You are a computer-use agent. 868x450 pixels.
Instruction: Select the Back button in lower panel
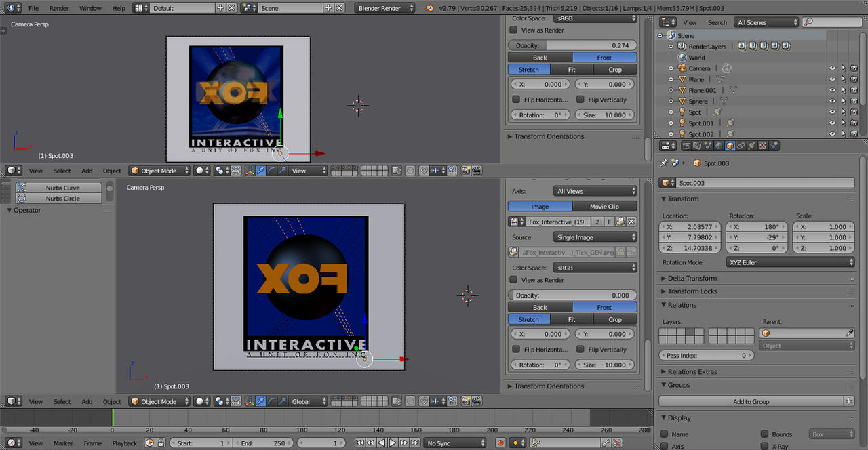tap(540, 307)
